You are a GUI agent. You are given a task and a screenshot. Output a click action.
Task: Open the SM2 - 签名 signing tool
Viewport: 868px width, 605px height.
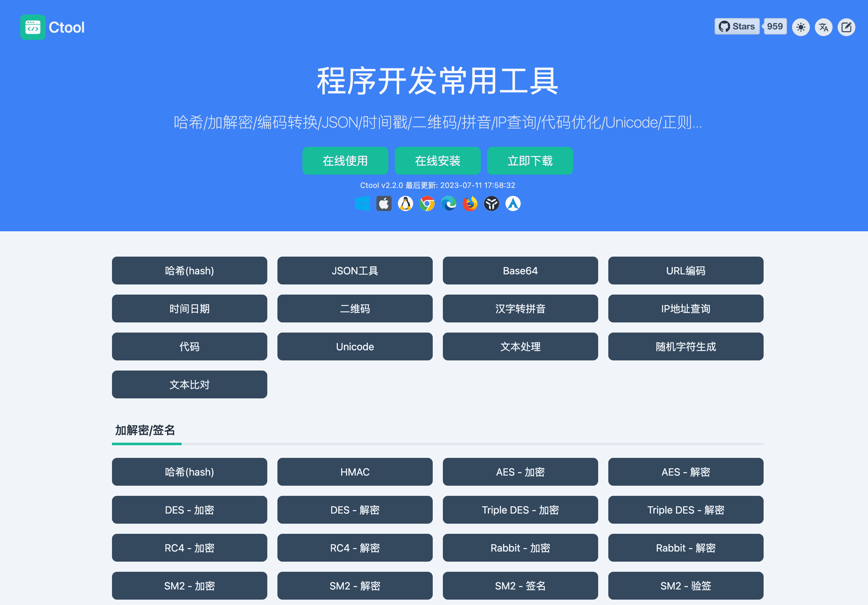(520, 586)
